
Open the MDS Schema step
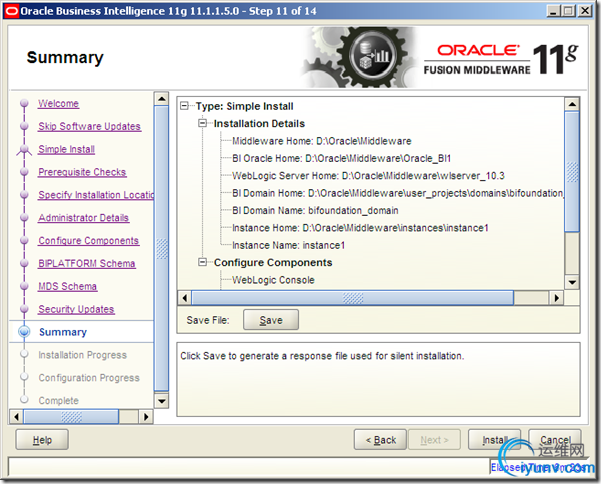[x=67, y=286]
